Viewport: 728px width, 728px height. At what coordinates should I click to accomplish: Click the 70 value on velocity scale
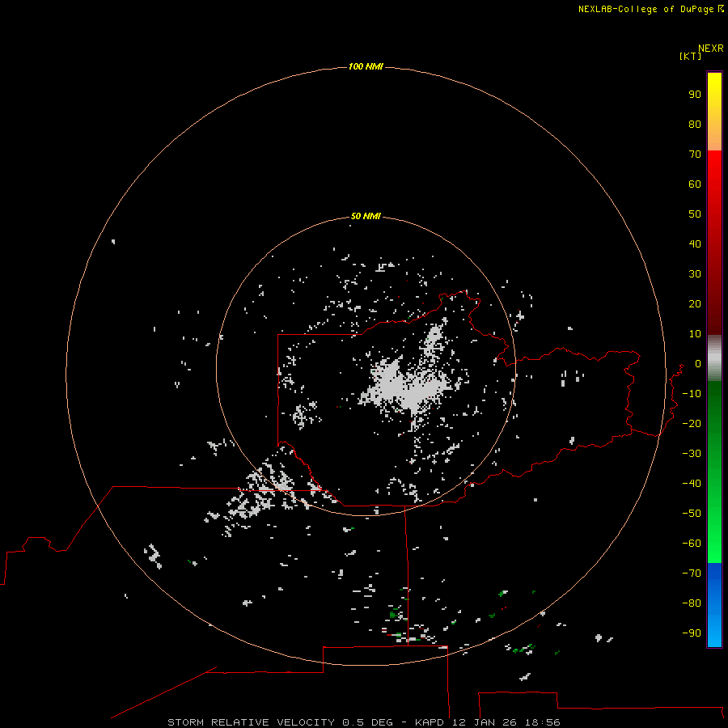tap(695, 154)
